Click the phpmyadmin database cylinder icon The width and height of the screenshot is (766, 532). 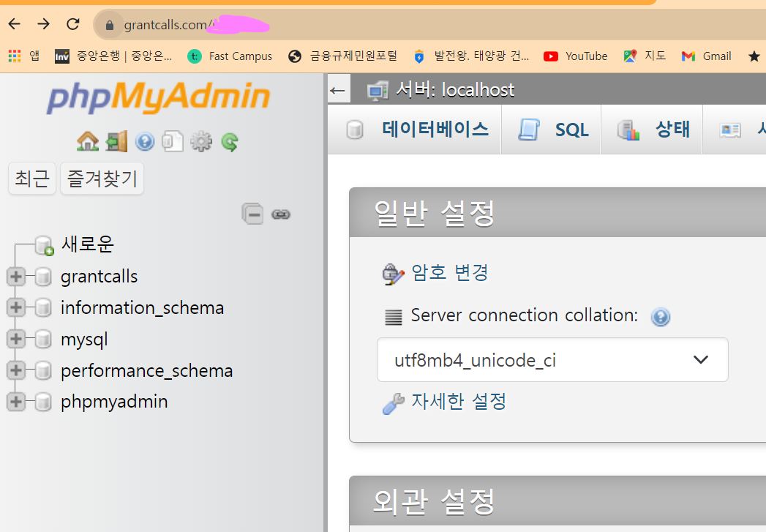(x=43, y=402)
